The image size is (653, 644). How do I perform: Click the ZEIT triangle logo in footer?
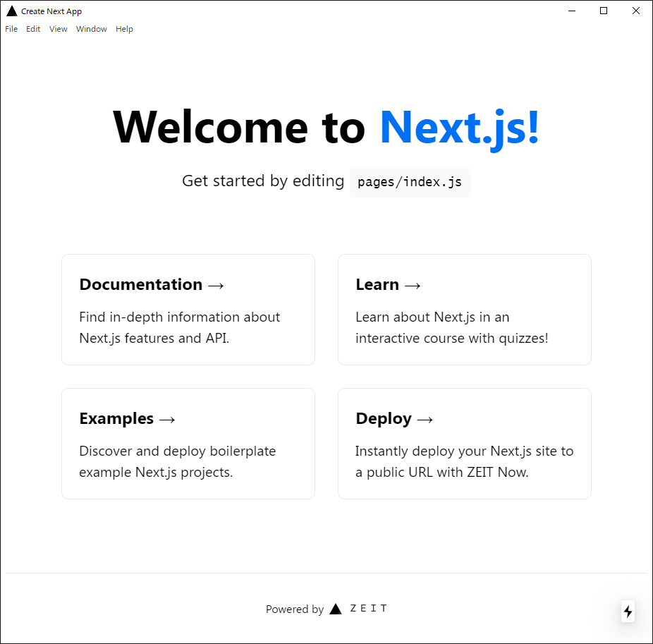336,609
